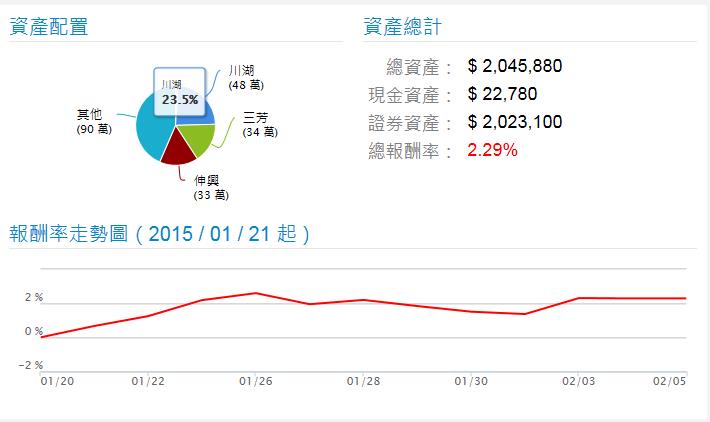This screenshot has height=422, width=710.
Task: Click the 現金資產 label
Action: (x=410, y=96)
